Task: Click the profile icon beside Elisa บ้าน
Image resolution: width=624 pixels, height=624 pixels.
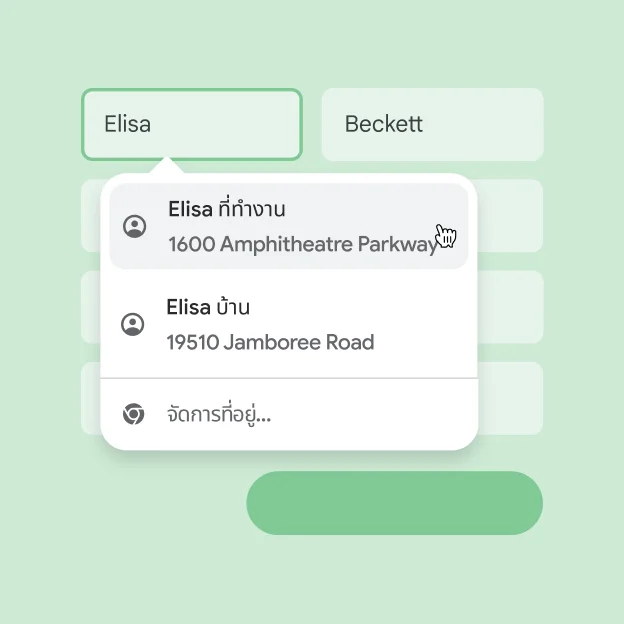Action: [x=132, y=324]
